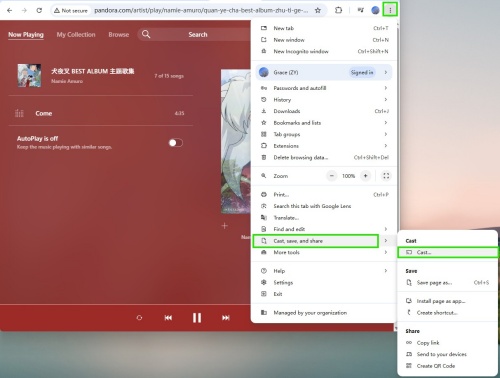The image size is (500, 378).
Task: Select Install page as app
Action: (448, 301)
